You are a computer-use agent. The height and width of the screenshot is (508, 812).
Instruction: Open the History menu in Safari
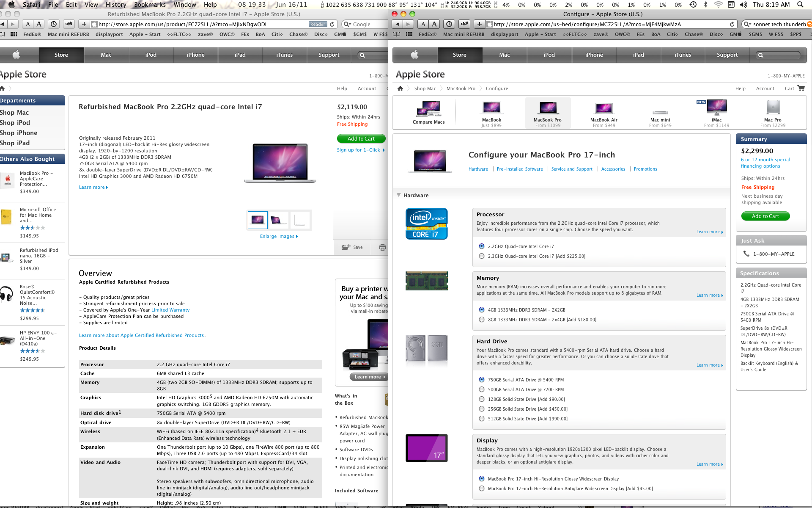click(116, 5)
